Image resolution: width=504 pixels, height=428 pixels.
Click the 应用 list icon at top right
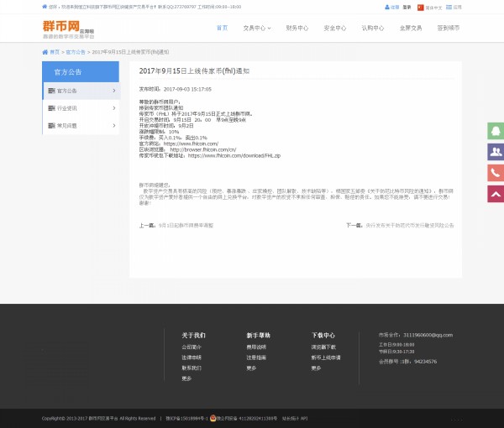449,7
